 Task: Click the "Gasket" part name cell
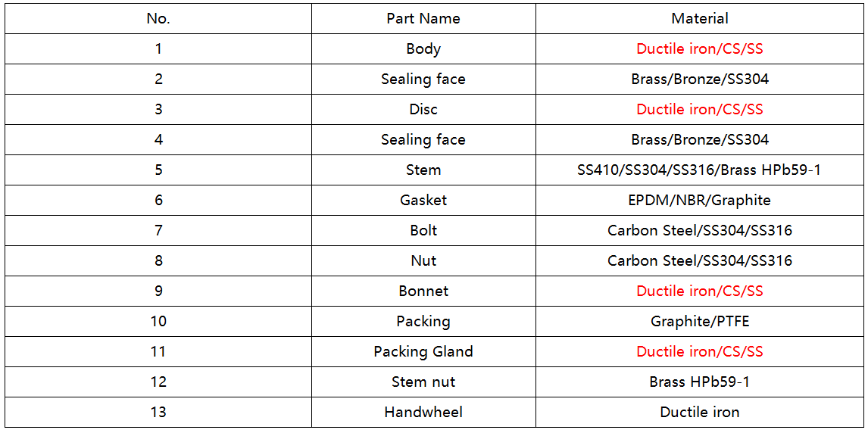(423, 201)
